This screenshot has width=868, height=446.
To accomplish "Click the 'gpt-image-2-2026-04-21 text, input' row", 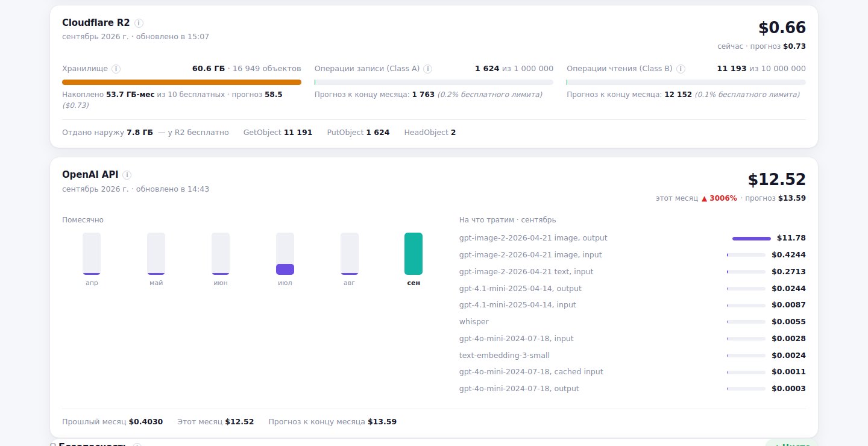I will (632, 272).
